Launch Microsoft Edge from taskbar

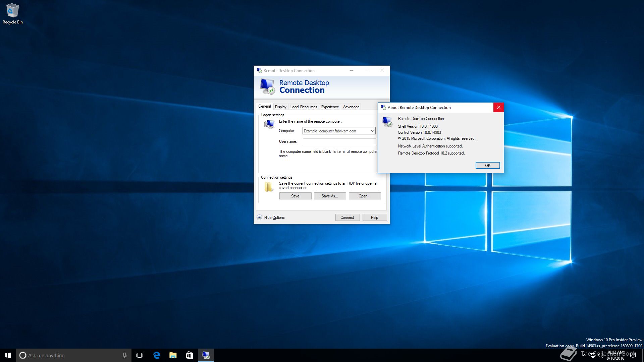pos(157,355)
